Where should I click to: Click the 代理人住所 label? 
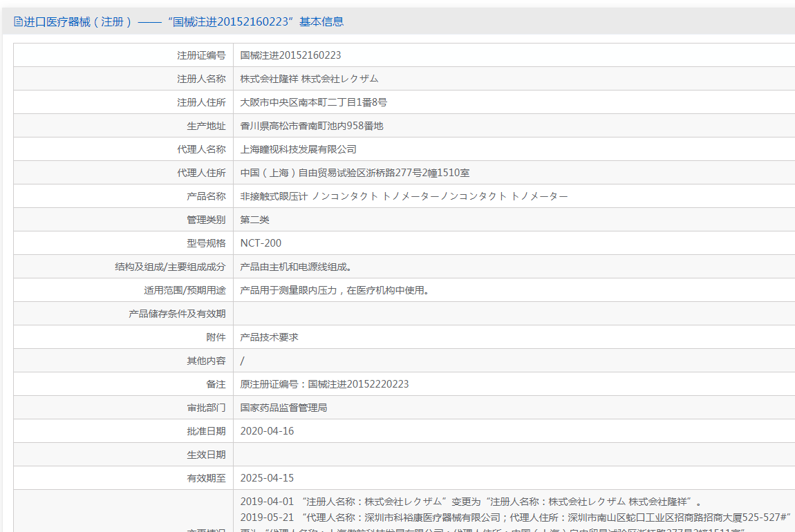(201, 173)
